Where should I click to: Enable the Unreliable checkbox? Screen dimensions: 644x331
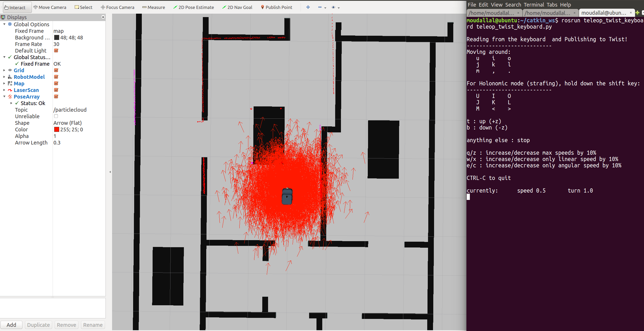click(56, 116)
